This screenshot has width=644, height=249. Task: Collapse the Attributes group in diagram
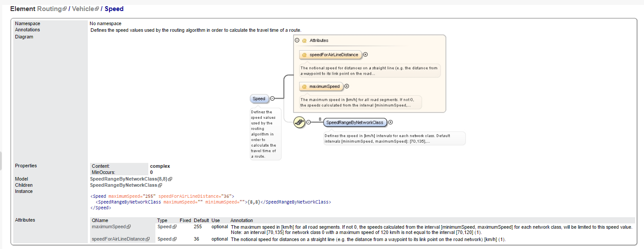pos(297,40)
